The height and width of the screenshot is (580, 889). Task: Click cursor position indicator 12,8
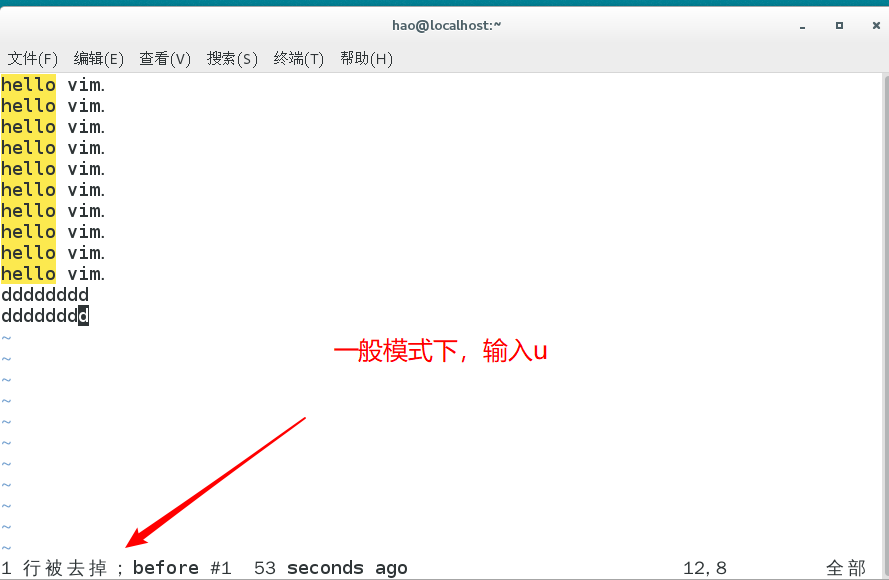[x=704, y=568]
